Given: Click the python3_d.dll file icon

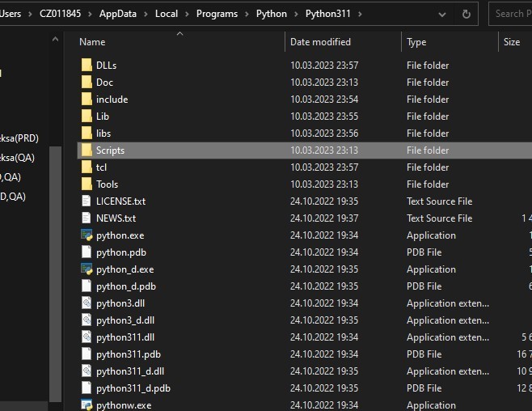Looking at the screenshot, I should pyautogui.click(x=87, y=320).
